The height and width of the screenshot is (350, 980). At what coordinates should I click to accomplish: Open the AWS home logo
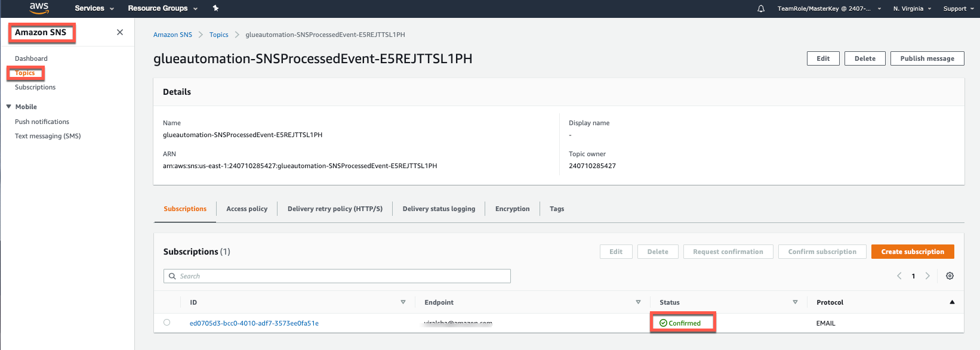[39, 8]
